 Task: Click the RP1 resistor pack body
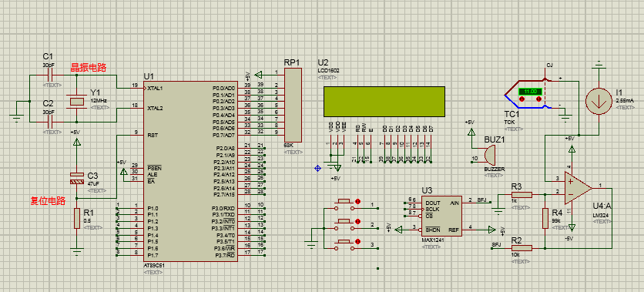click(293, 105)
